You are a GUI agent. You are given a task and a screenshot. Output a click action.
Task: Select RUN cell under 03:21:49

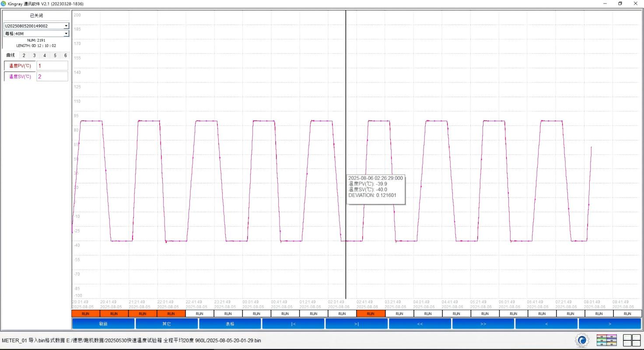(x=399, y=314)
